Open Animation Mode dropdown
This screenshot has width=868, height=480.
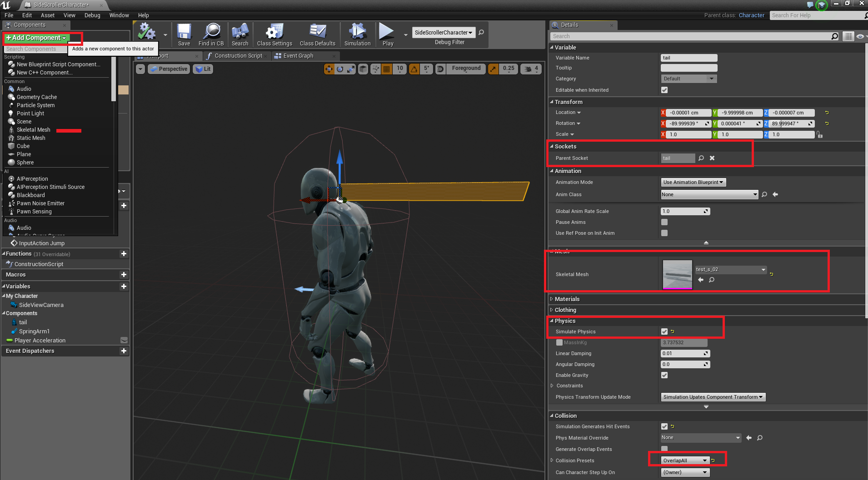(x=693, y=182)
